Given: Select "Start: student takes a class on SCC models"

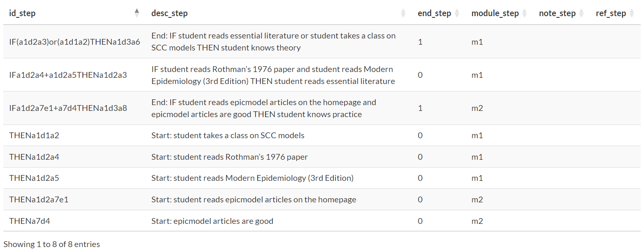Looking at the screenshot, I should (228, 135).
